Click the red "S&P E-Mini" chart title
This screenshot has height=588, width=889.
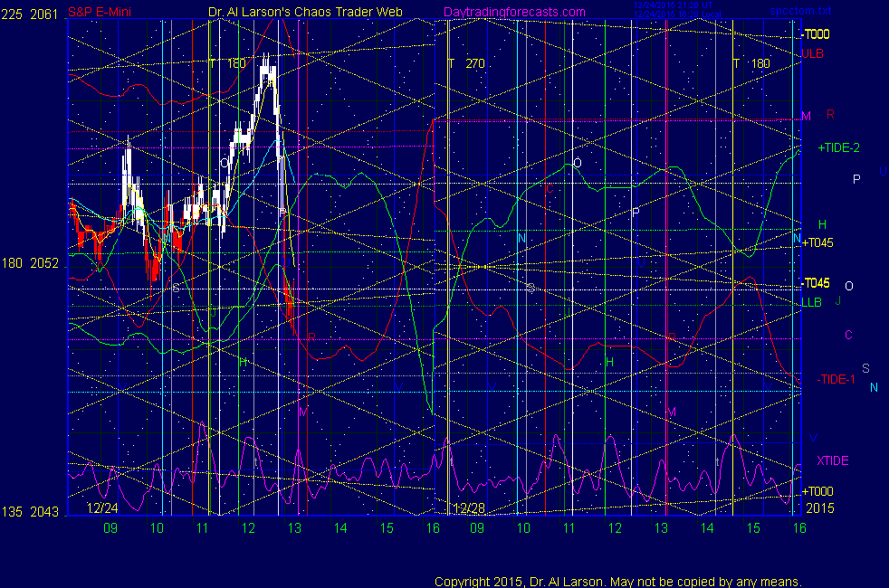[x=100, y=12]
